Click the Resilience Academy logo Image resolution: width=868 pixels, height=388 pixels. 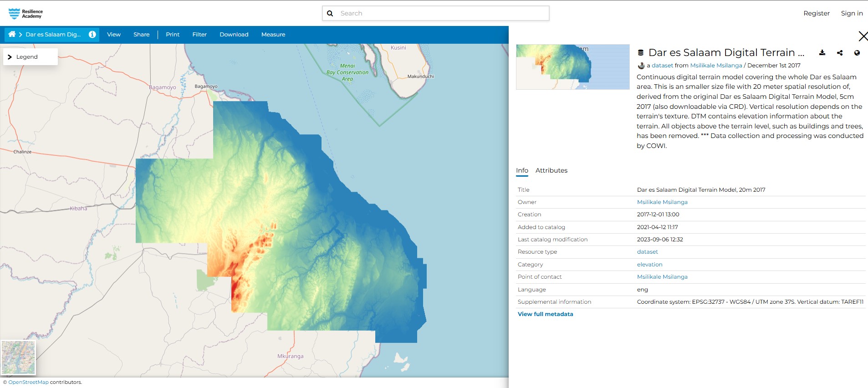pos(26,14)
